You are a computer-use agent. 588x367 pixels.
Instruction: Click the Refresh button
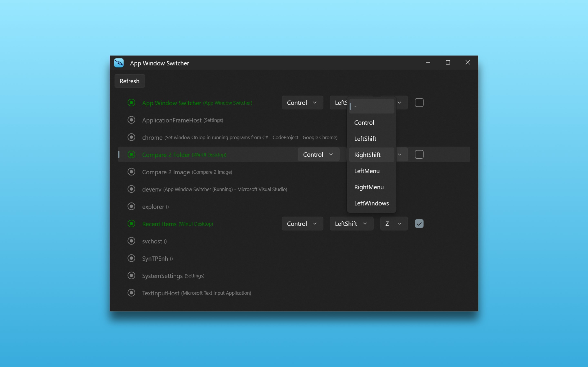[x=129, y=81]
